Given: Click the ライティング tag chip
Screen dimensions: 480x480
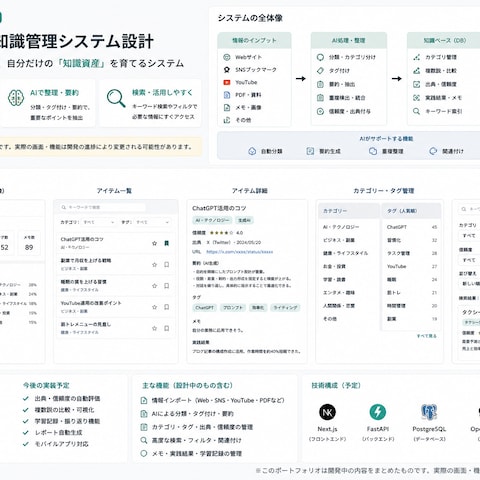Looking at the screenshot, I should 285,307.
